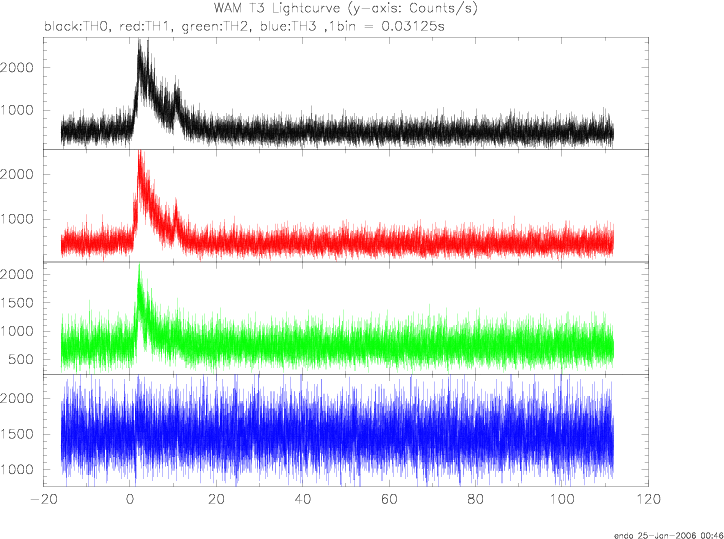This screenshot has height=539, width=724.
Task: Click the '2000' label on red TH1 panel
Action: coord(17,174)
